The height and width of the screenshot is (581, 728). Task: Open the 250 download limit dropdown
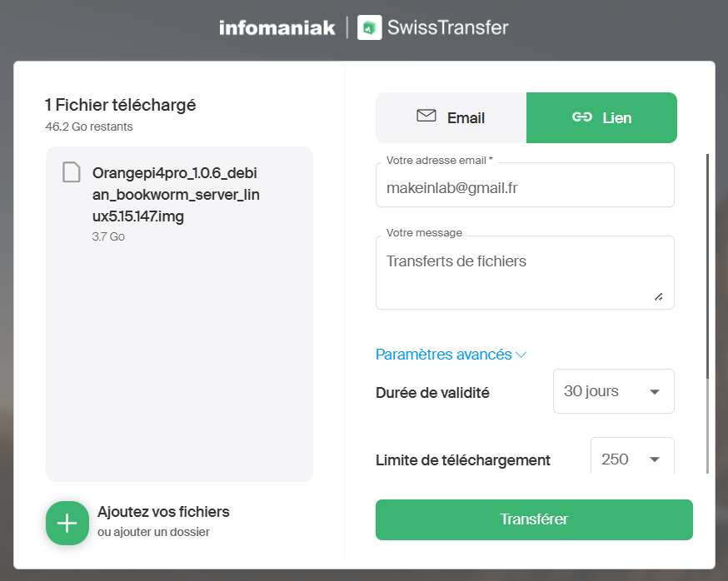coord(632,457)
